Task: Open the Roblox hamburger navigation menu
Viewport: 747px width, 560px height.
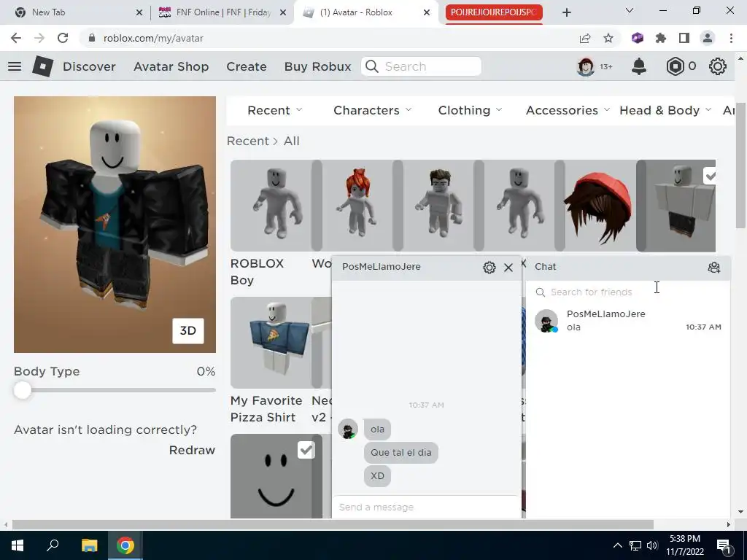Action: [15, 66]
